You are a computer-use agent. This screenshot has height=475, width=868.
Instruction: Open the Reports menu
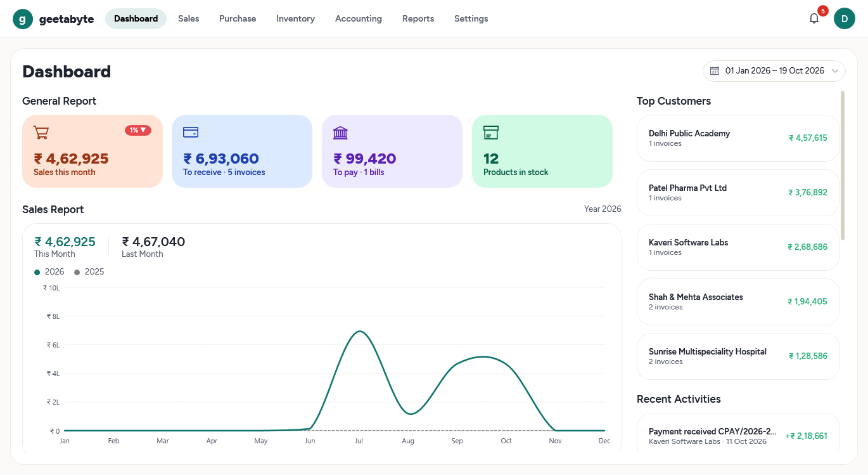pyautogui.click(x=418, y=19)
